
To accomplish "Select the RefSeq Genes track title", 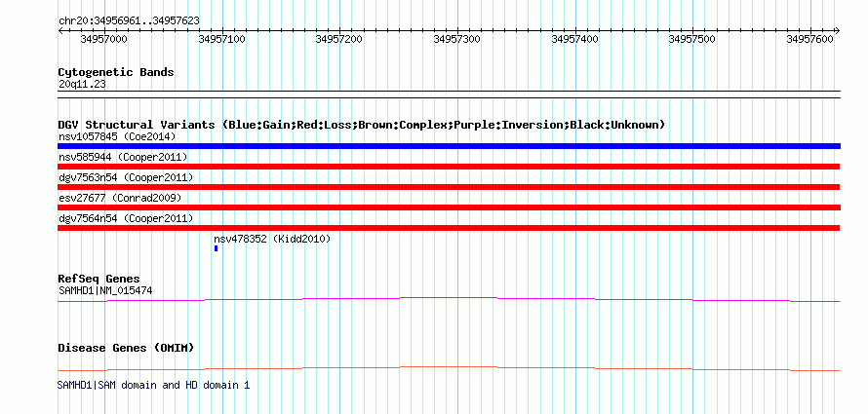I will coord(99,279).
